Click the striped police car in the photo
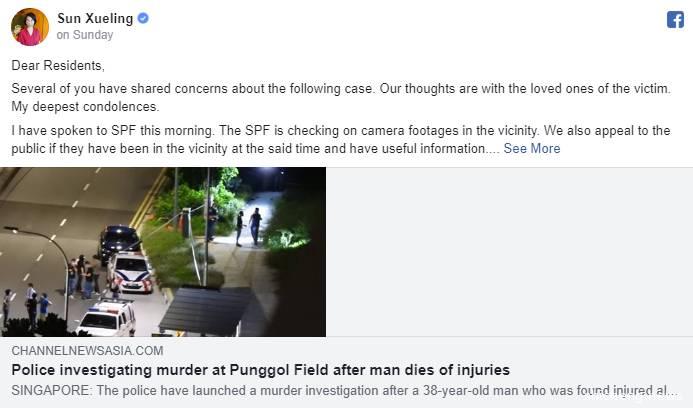 tap(131, 272)
